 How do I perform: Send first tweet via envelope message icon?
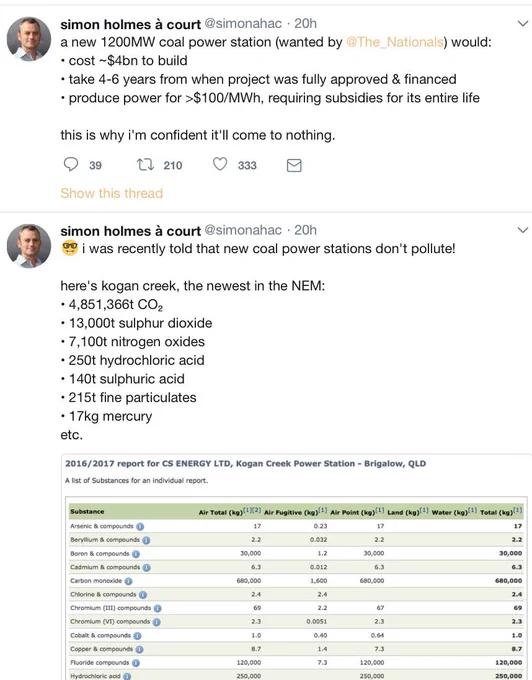294,165
